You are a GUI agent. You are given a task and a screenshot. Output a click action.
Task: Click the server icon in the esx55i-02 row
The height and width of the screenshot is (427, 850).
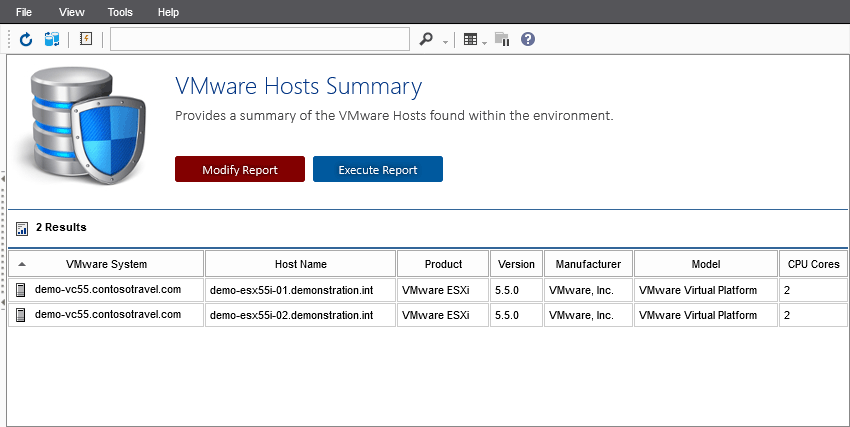click(21, 315)
